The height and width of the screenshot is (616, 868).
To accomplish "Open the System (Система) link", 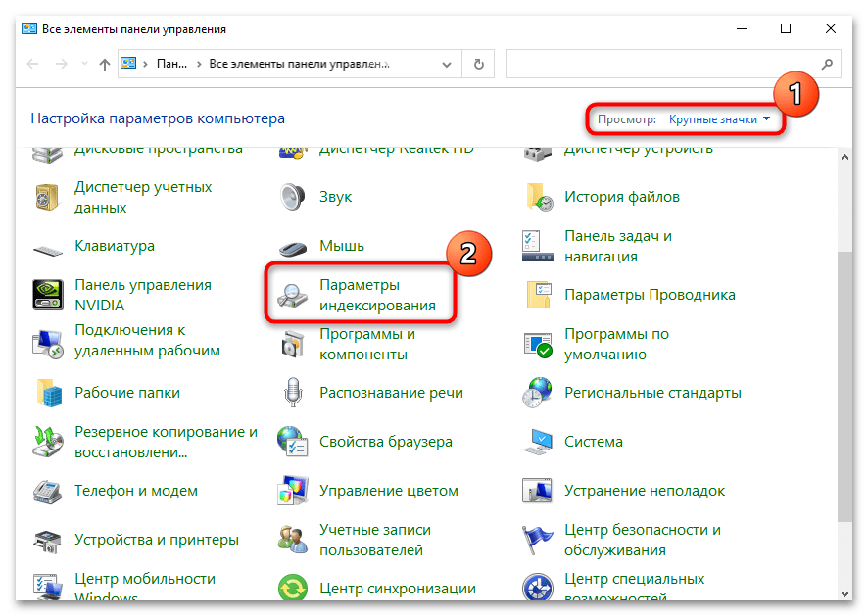I will point(594,442).
